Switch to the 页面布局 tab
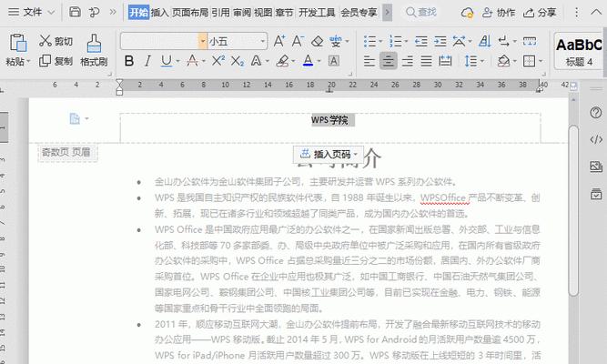 pyautogui.click(x=189, y=13)
